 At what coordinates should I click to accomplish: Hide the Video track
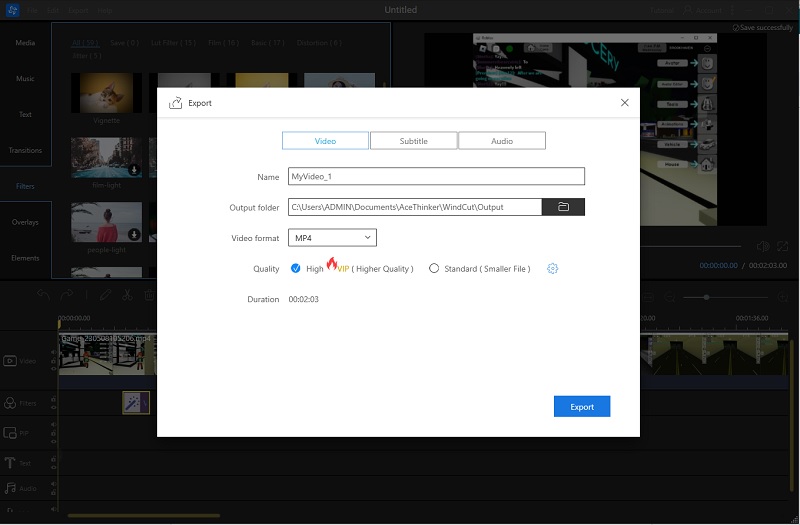tap(54, 368)
